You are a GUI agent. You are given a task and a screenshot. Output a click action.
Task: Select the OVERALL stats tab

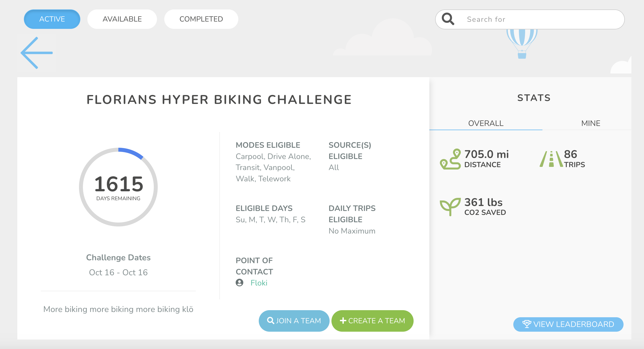(486, 123)
